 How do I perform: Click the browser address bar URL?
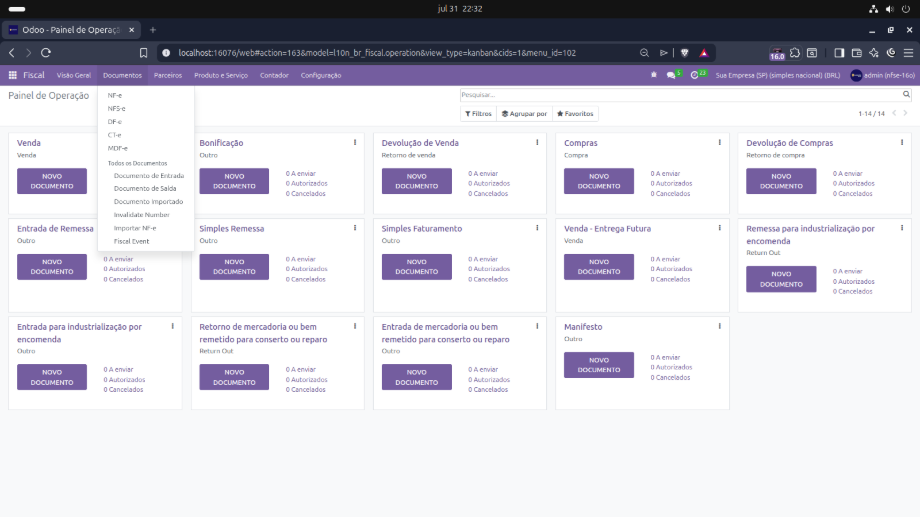377,53
